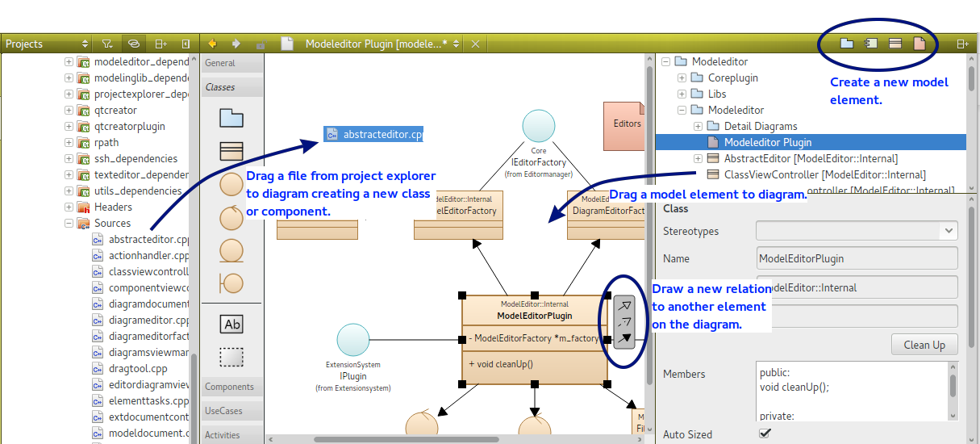Screen dimensions: 980x444
Task: Click the new package icon in model toolbar
Action: (x=847, y=44)
